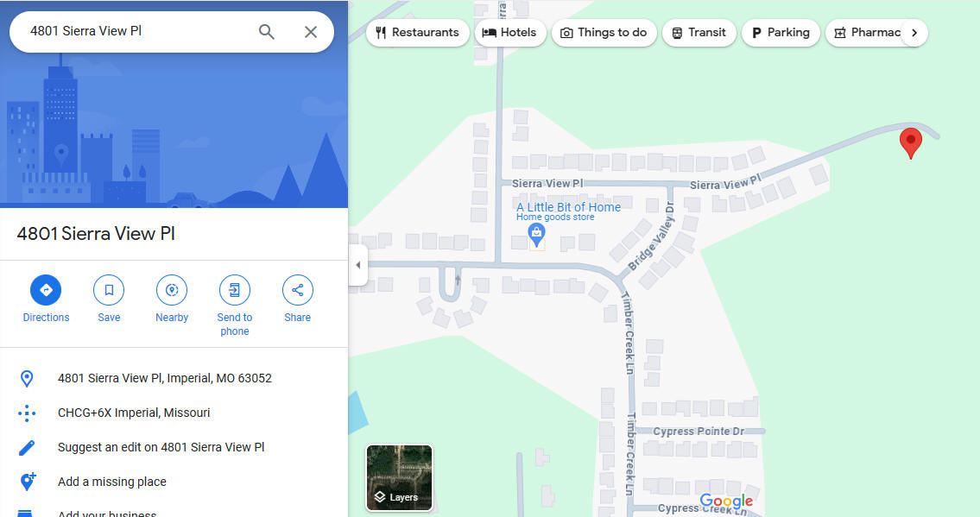
Task: Open the Layers satellite thumbnail
Action: tap(400, 477)
